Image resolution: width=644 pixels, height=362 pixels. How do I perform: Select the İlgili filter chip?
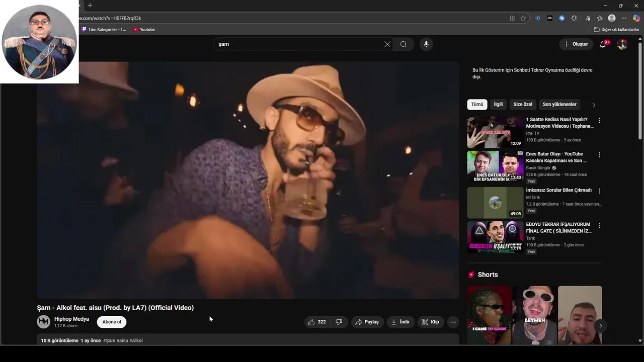pos(498,105)
